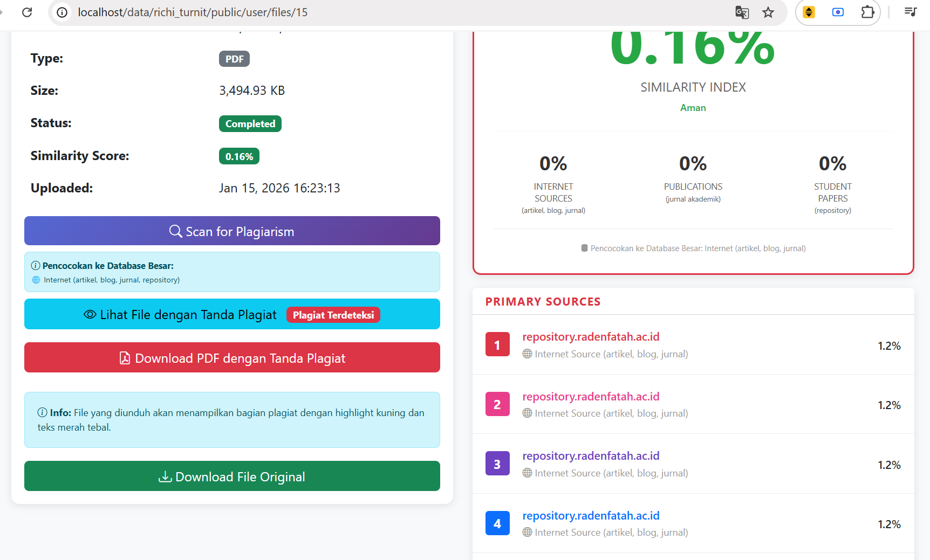Open the Extensions puzzle piece menu
Image resolution: width=930 pixels, height=560 pixels.
(867, 12)
